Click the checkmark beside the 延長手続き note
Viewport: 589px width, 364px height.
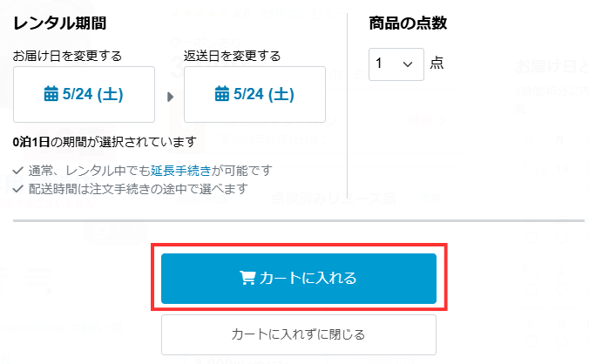click(18, 171)
